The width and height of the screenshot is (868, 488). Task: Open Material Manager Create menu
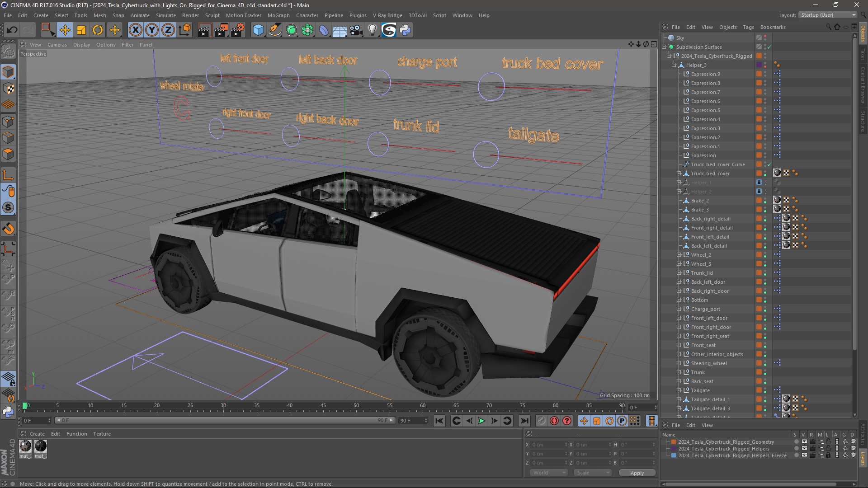point(37,434)
